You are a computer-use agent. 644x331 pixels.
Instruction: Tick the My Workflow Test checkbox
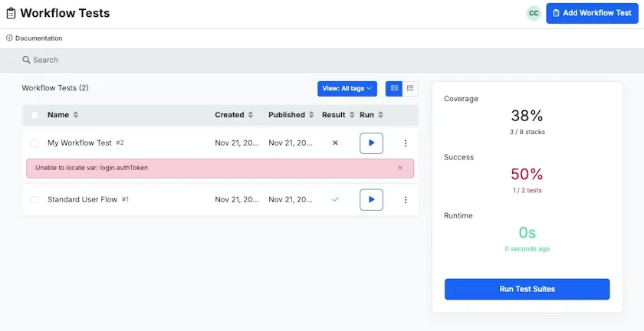[34, 143]
